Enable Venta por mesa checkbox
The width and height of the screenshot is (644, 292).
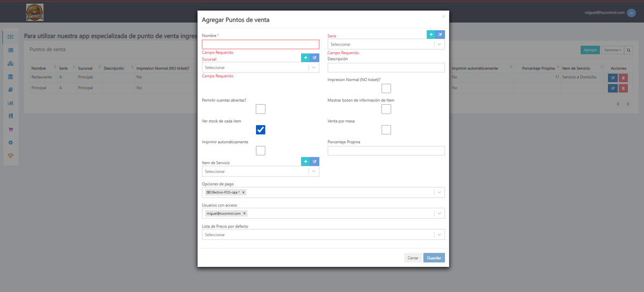386,129
